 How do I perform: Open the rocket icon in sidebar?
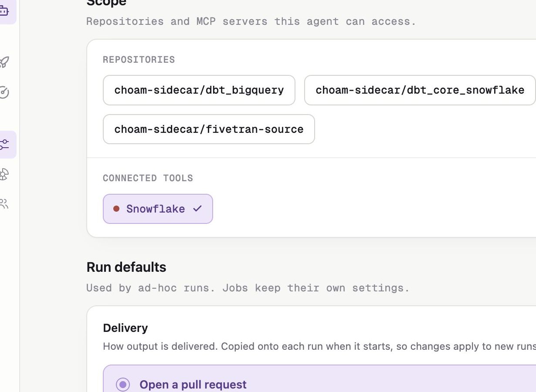click(4, 62)
